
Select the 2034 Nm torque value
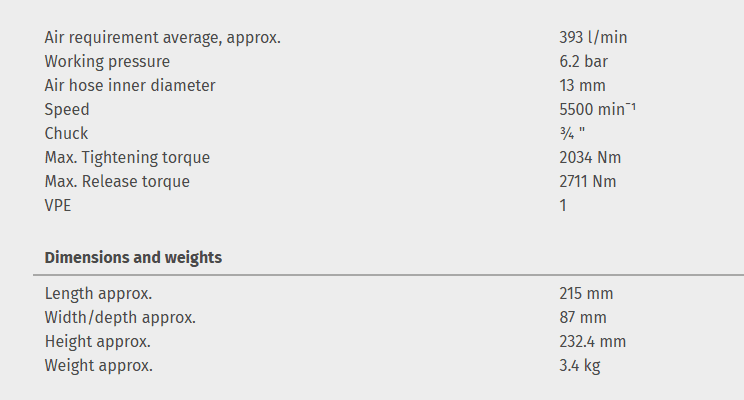point(588,158)
